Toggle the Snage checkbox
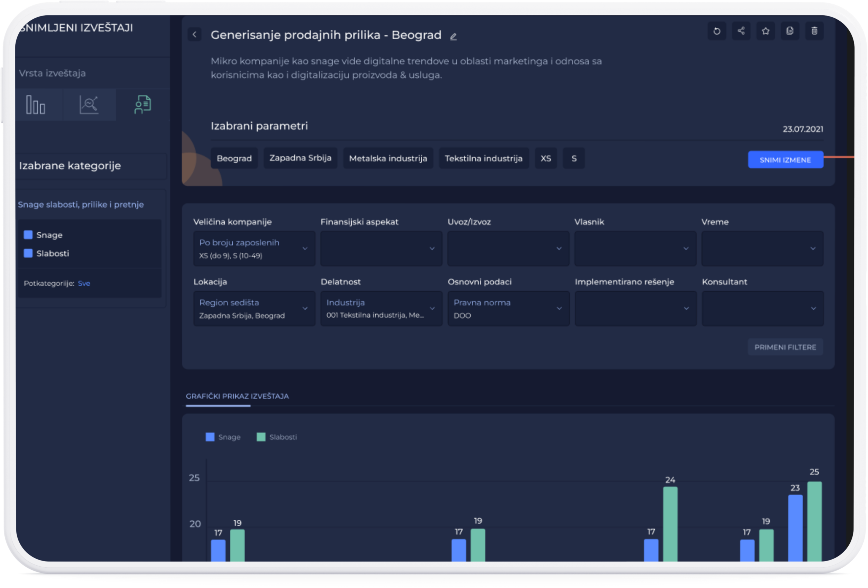 [x=28, y=235]
